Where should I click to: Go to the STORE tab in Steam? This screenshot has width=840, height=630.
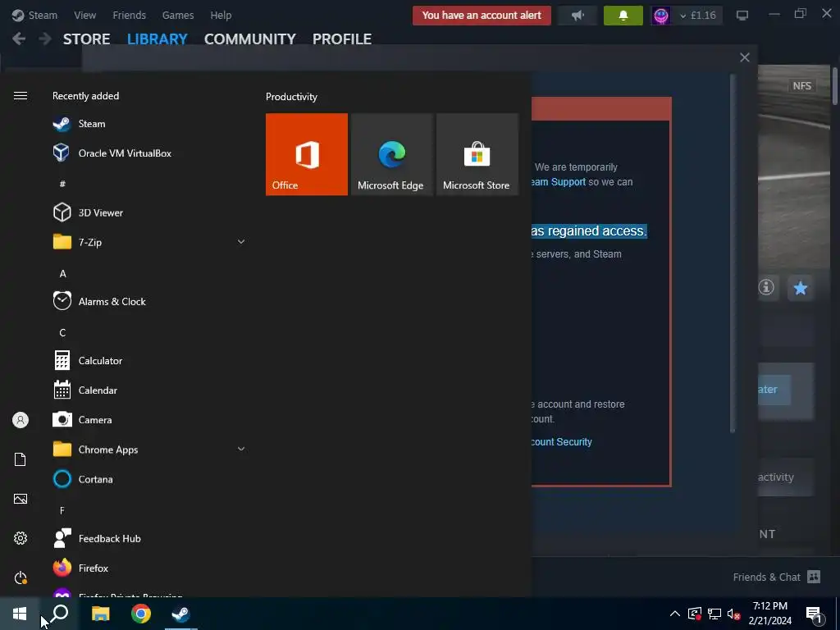click(87, 39)
